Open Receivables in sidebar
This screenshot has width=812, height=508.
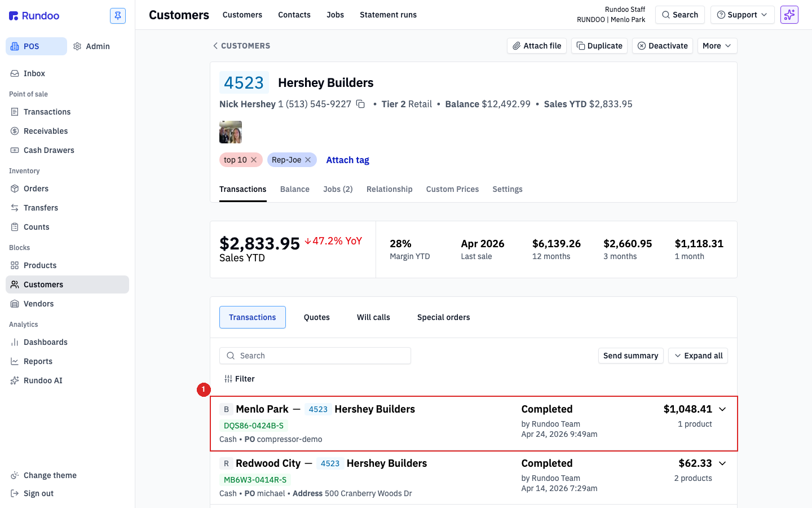coord(68,131)
